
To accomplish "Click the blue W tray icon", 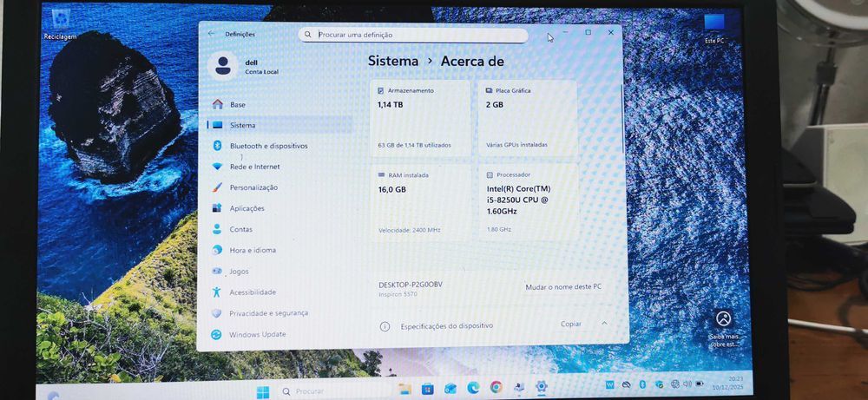I will tap(609, 384).
